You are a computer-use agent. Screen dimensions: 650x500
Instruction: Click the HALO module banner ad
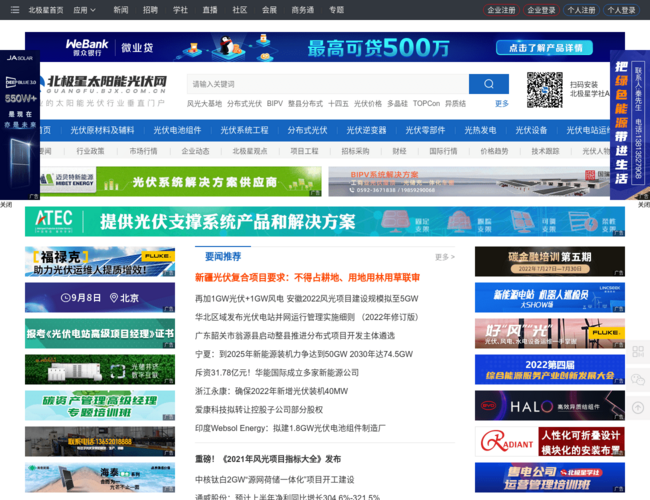click(x=549, y=407)
